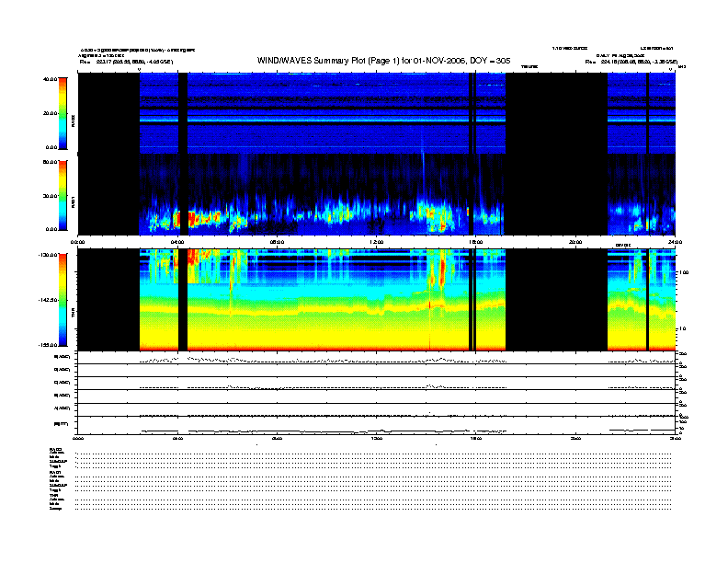
Task: Click the 04:00 tick label under RAD1 spectrogram
Action: coord(177,242)
